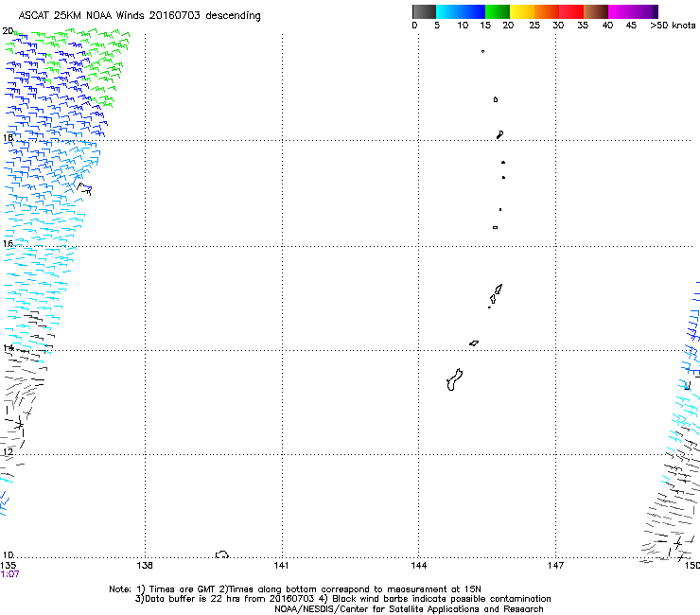The width and height of the screenshot is (700, 615).
Task: Click the latitude label '20'
Action: pyautogui.click(x=8, y=31)
